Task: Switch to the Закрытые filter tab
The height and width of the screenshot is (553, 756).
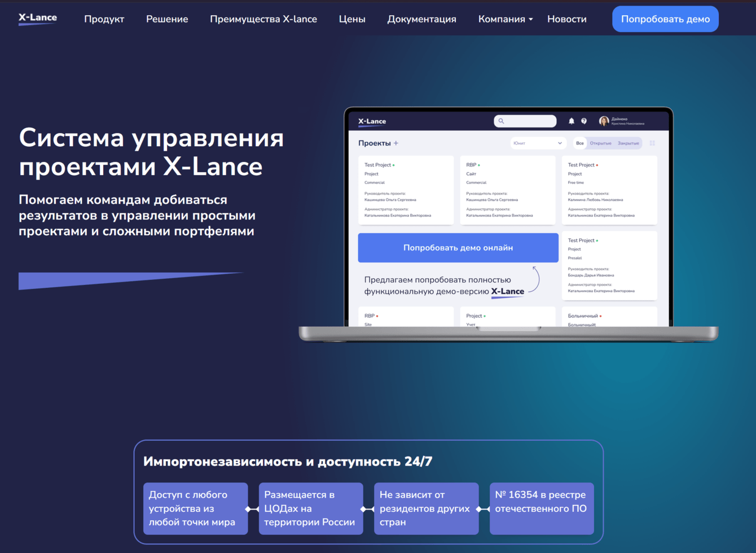Action: 628,143
